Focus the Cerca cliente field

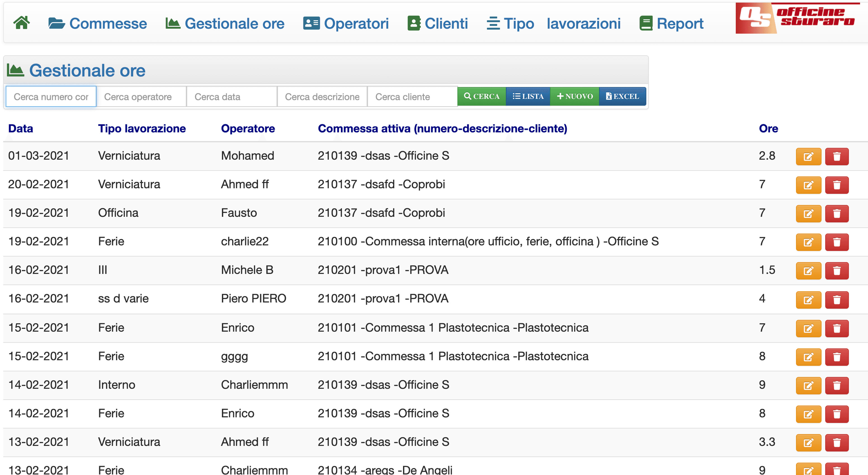pos(413,97)
